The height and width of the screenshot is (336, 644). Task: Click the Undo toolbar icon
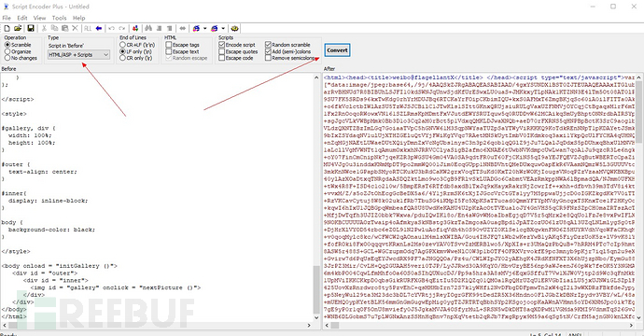[111, 28]
